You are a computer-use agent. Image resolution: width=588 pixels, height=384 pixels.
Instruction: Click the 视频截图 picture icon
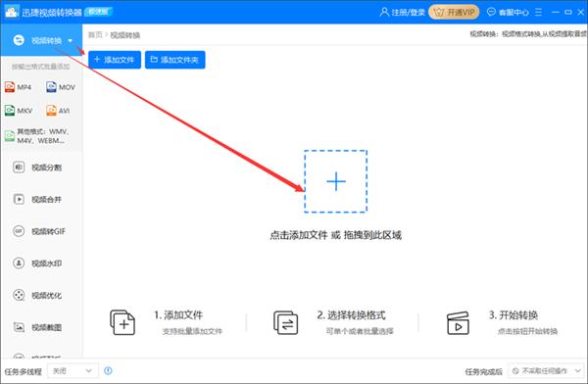[x=19, y=327]
